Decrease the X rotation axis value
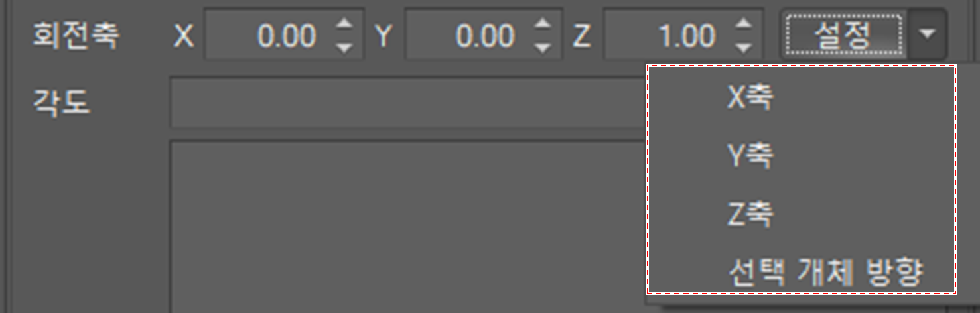The height and width of the screenshot is (313, 980). [x=344, y=48]
